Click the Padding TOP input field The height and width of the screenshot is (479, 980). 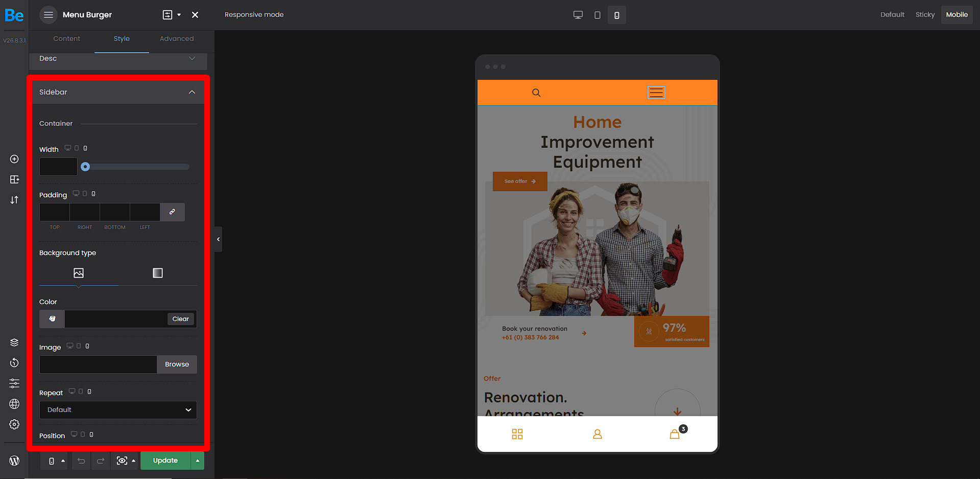pyautogui.click(x=55, y=212)
